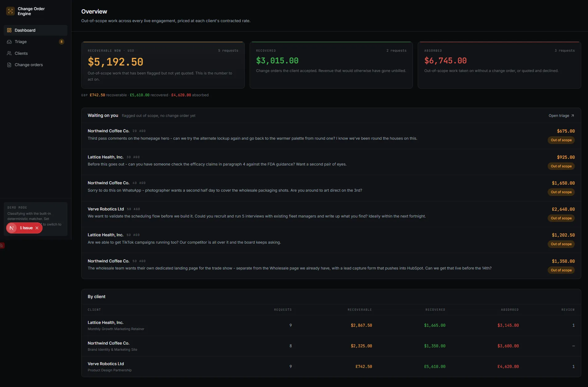This screenshot has width=588, height=387.
Task: Click the $1,350.00 amount on the trade show request
Action: tap(563, 261)
